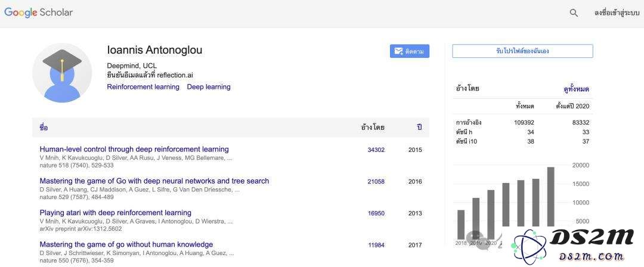
Task: Open the sign-in link at top right
Action: click(x=617, y=13)
